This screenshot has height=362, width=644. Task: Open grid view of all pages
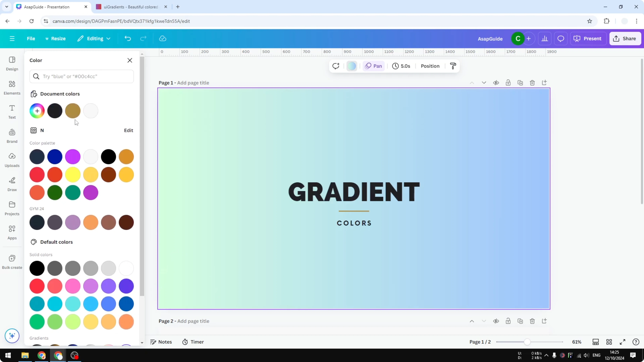click(609, 342)
